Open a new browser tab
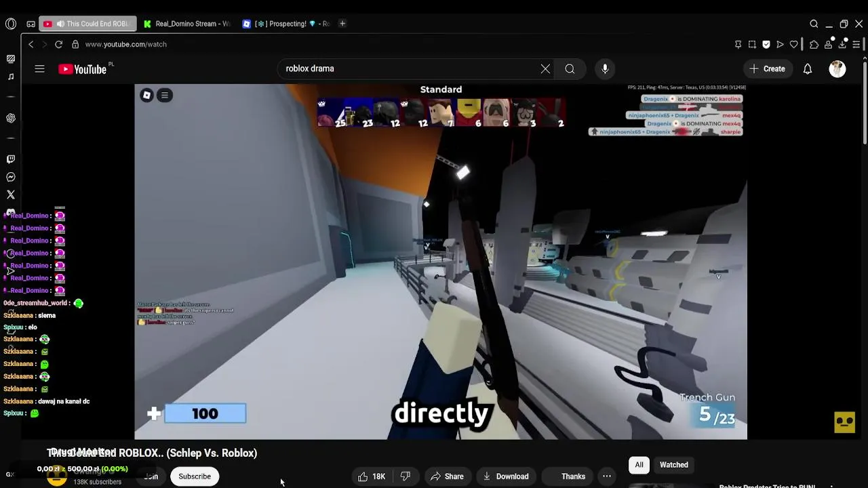This screenshot has height=488, width=868. (x=342, y=24)
